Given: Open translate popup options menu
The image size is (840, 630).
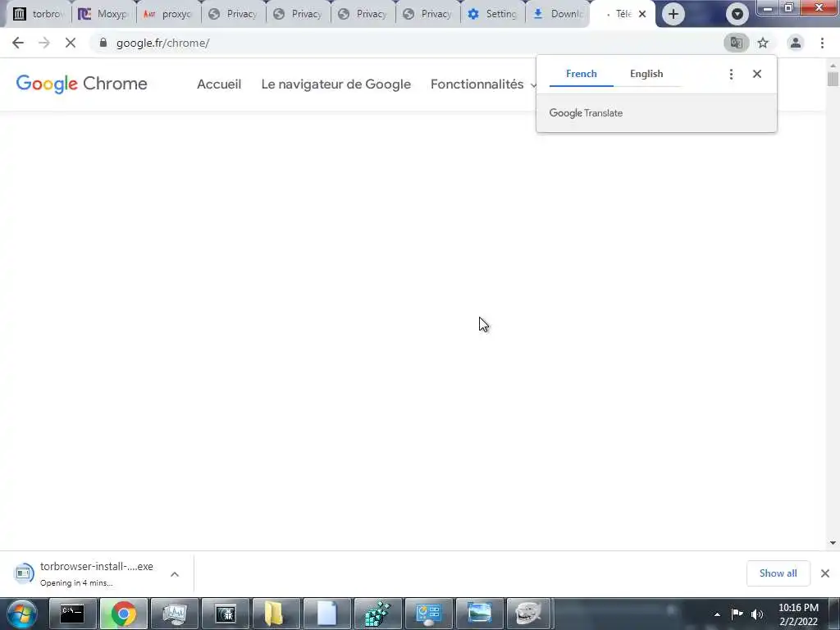Looking at the screenshot, I should coord(731,74).
